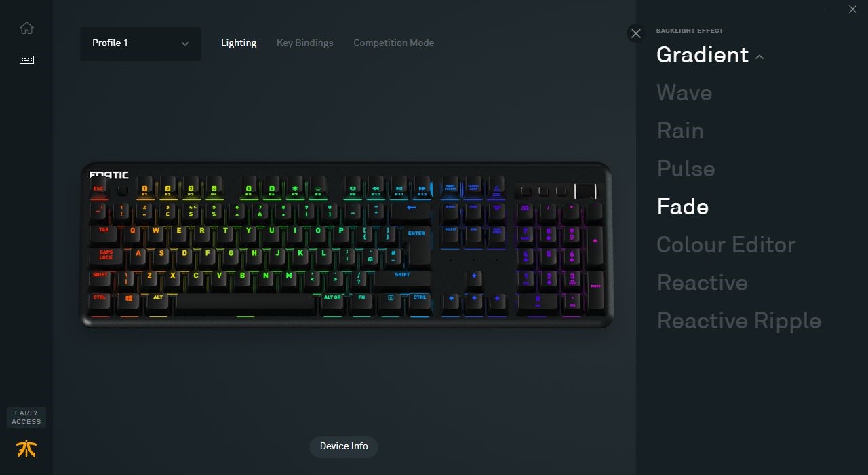The height and width of the screenshot is (475, 868).
Task: Select the Rain backlight effect
Action: (680, 131)
